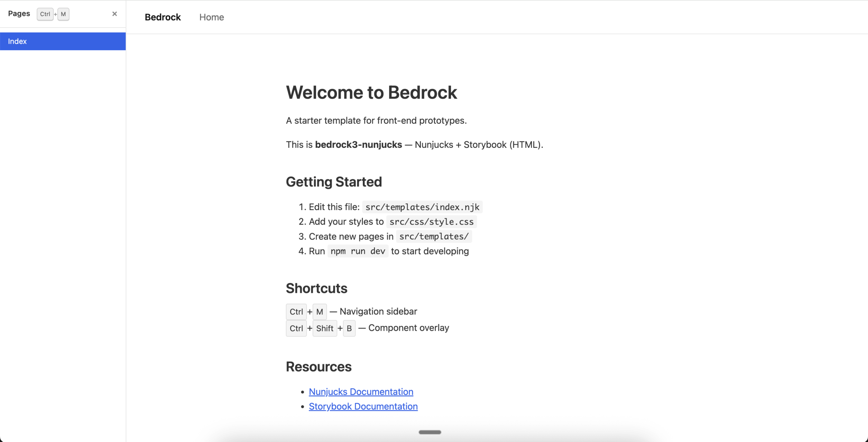Screen dimensions: 868x442
Task: Click the B key badge in Shortcuts
Action: coord(349,328)
